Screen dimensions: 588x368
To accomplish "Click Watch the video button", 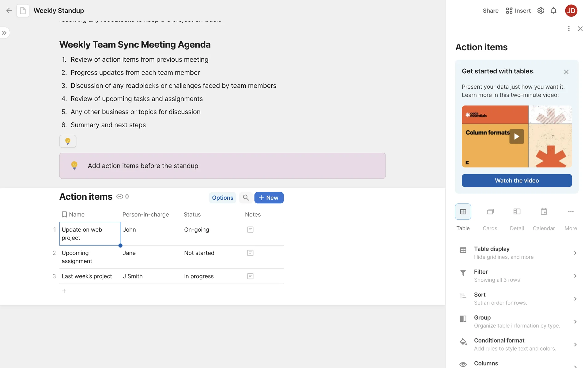I will [517, 181].
